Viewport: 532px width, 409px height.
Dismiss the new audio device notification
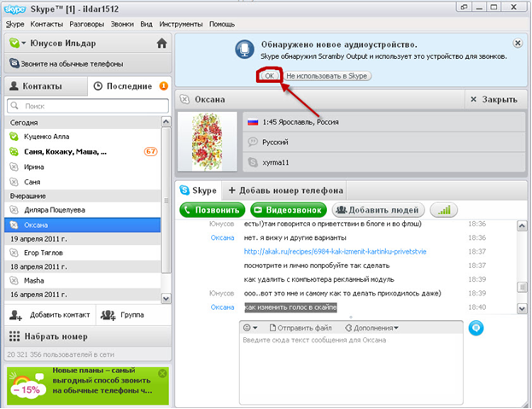[x=517, y=43]
